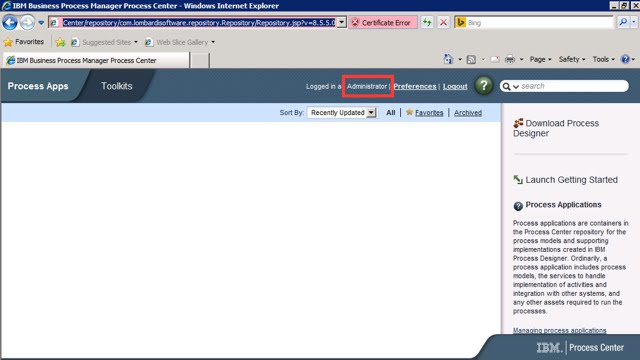
Task: Switch to the Toolkits tab
Action: click(117, 86)
